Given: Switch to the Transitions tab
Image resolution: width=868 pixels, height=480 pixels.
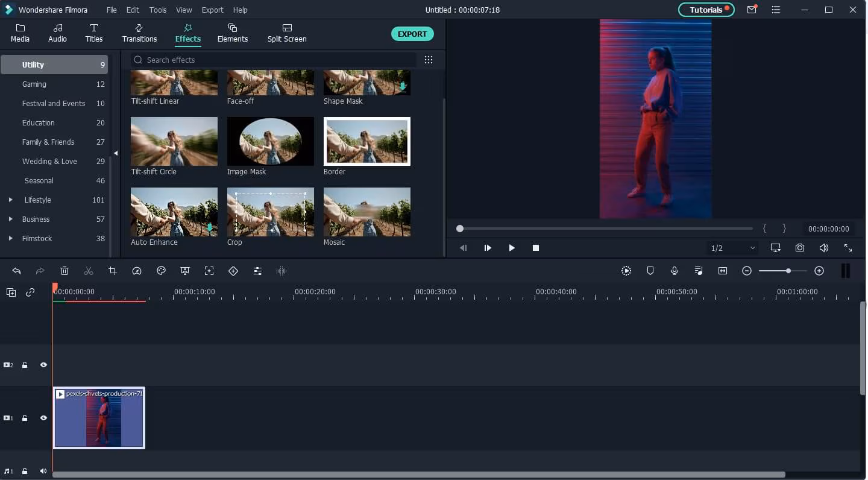Looking at the screenshot, I should pos(139,33).
